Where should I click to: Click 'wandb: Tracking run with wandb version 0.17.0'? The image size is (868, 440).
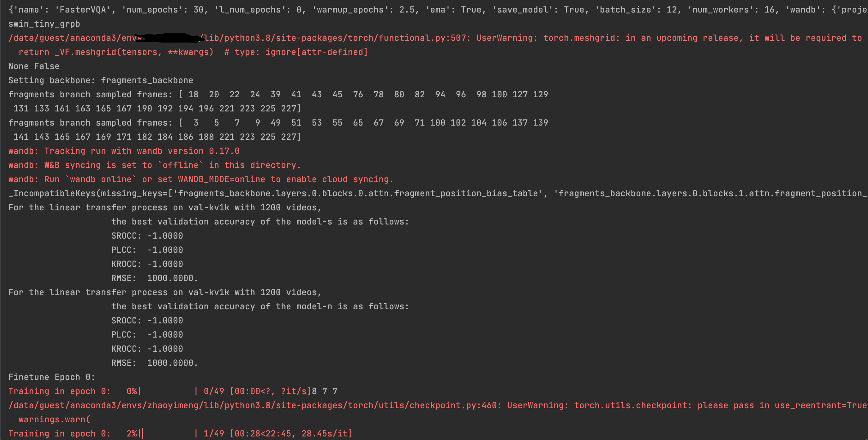tap(124, 151)
